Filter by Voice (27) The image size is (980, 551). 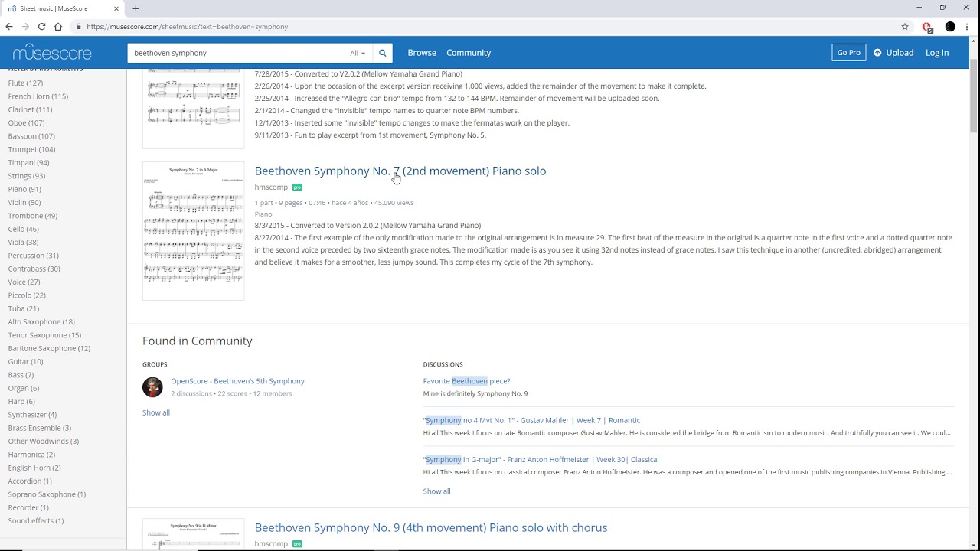[x=24, y=282]
